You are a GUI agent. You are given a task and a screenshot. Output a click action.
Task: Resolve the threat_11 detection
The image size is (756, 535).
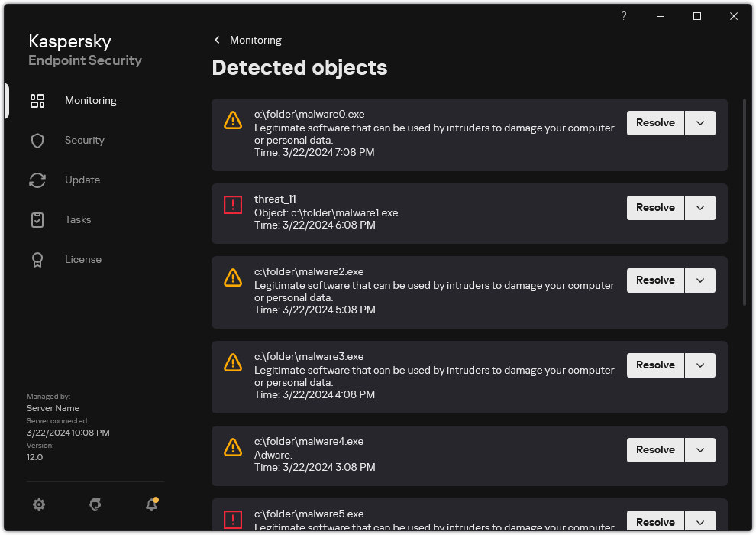[x=654, y=207]
